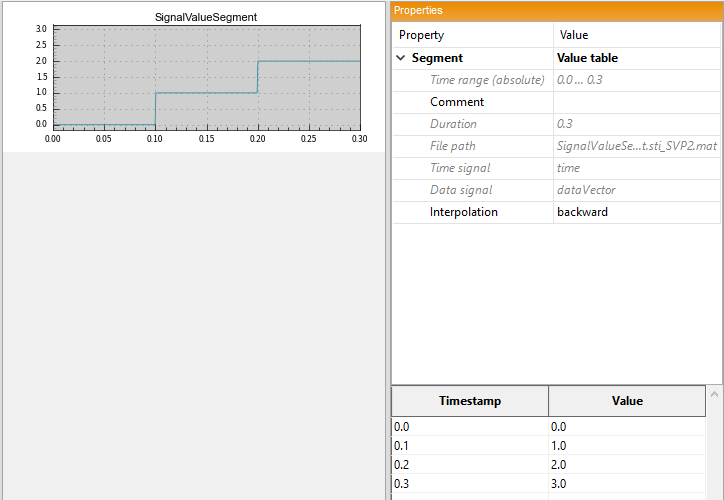Click the SignalValueSegment plot area
724x500 pixels.
207,78
